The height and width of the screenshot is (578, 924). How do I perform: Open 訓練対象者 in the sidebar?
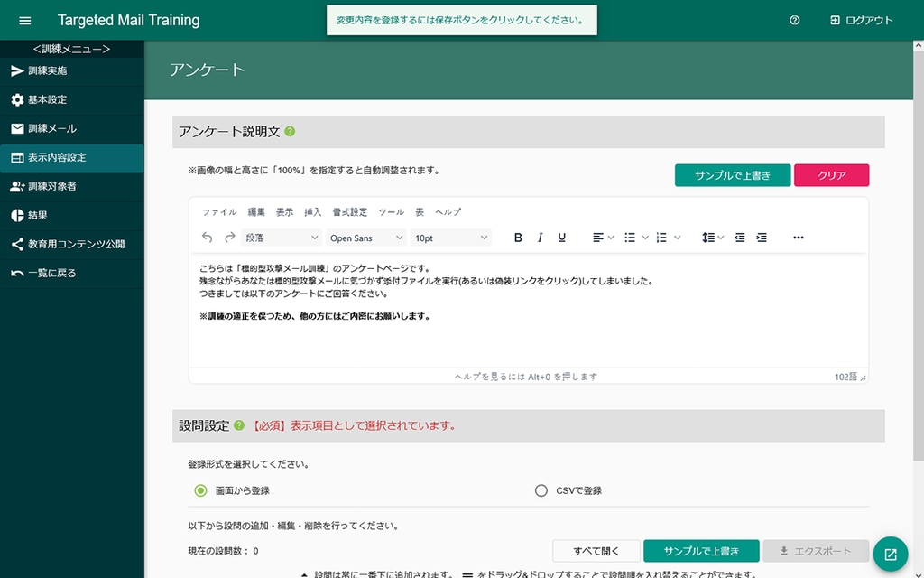tap(72, 186)
